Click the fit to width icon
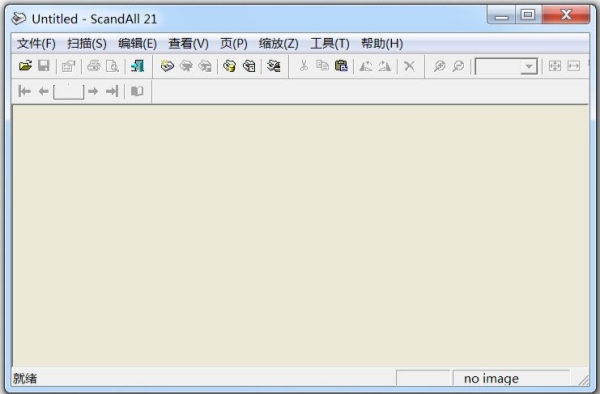 click(x=573, y=66)
